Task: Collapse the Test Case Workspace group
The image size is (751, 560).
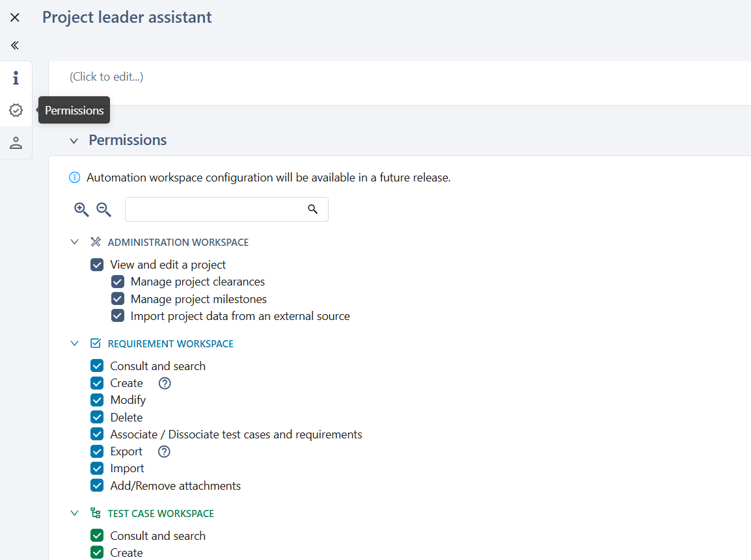Action: 74,513
